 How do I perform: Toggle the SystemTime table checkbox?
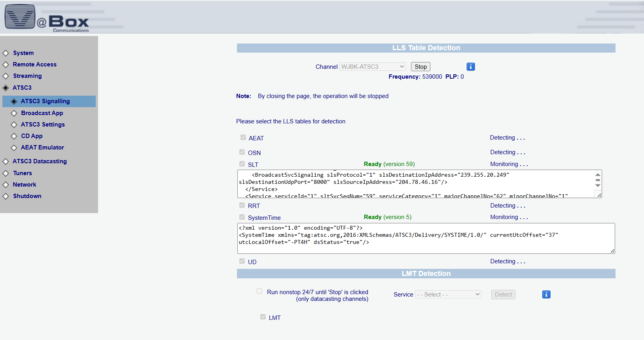[242, 217]
